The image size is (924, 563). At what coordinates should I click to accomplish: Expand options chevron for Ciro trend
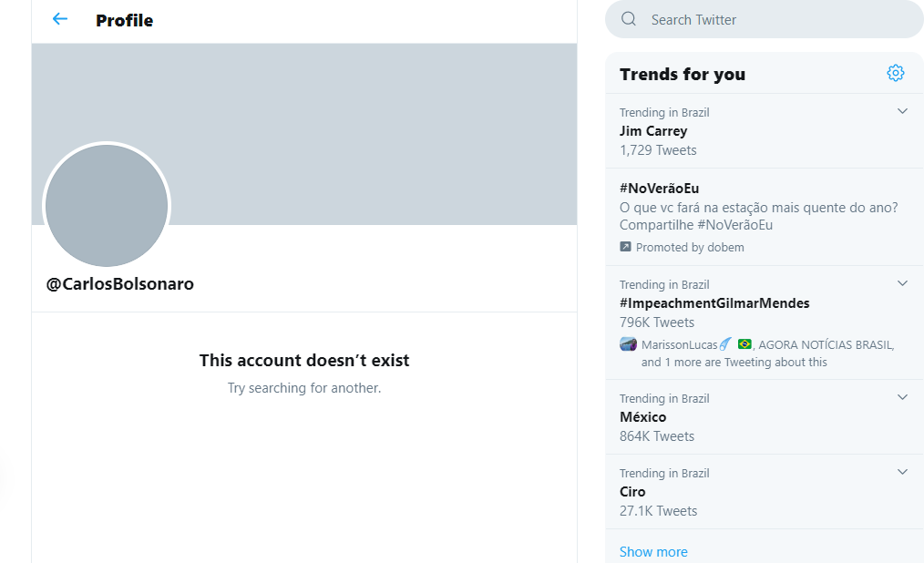[901, 472]
